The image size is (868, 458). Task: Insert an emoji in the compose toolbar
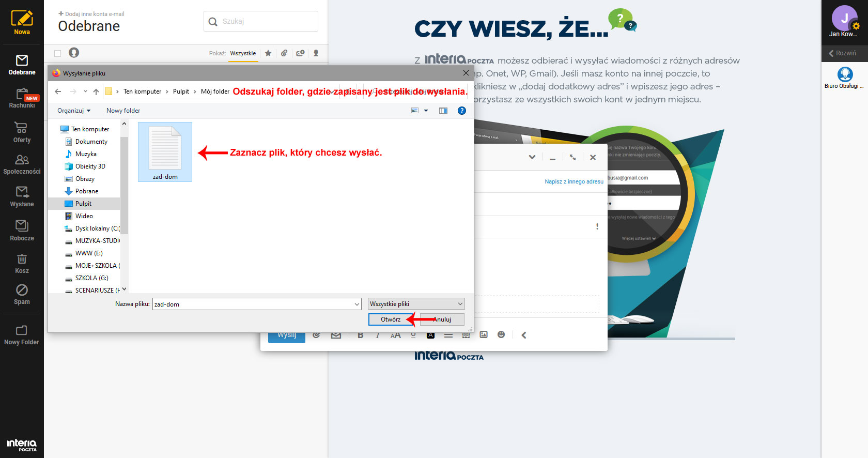tap(501, 335)
